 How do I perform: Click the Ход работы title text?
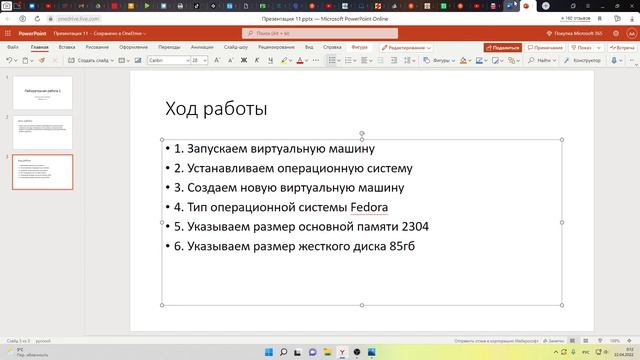[216, 109]
